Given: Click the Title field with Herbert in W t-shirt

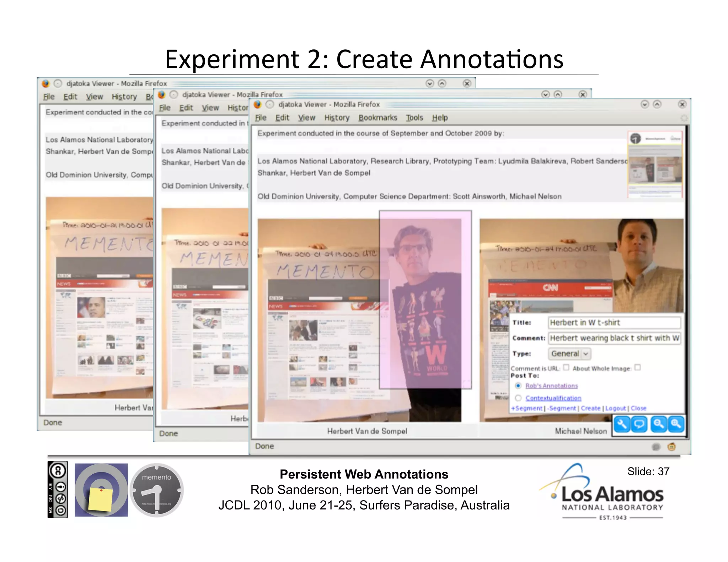Looking at the screenshot, I should pyautogui.click(x=614, y=323).
